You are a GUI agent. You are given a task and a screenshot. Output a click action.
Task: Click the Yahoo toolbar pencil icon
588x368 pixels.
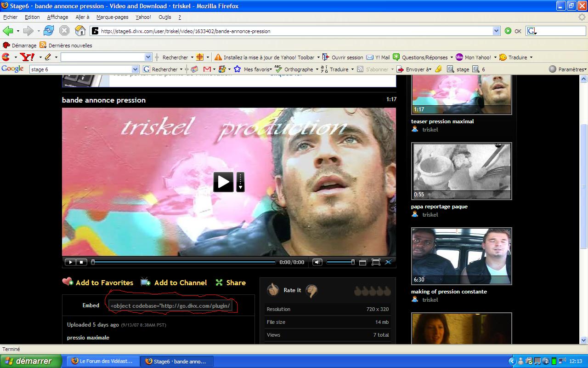48,57
